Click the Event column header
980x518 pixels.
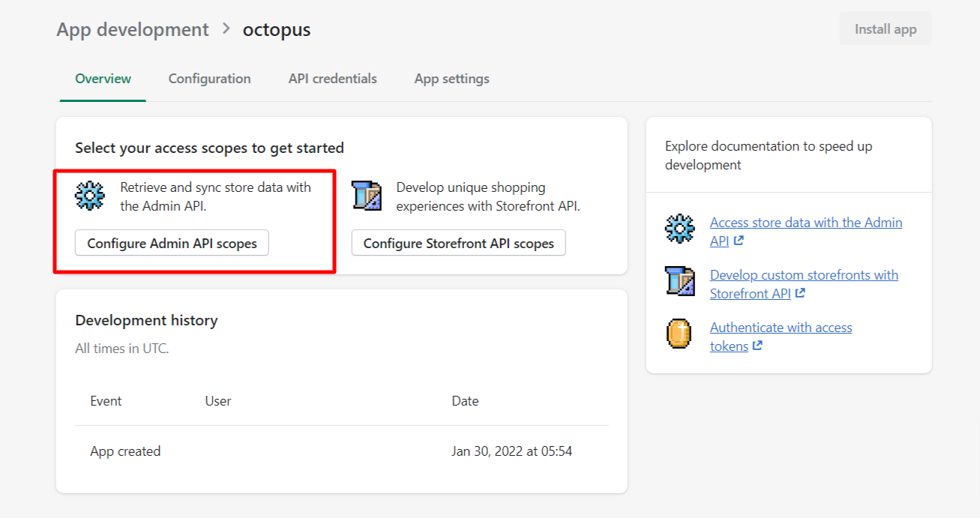tap(106, 401)
